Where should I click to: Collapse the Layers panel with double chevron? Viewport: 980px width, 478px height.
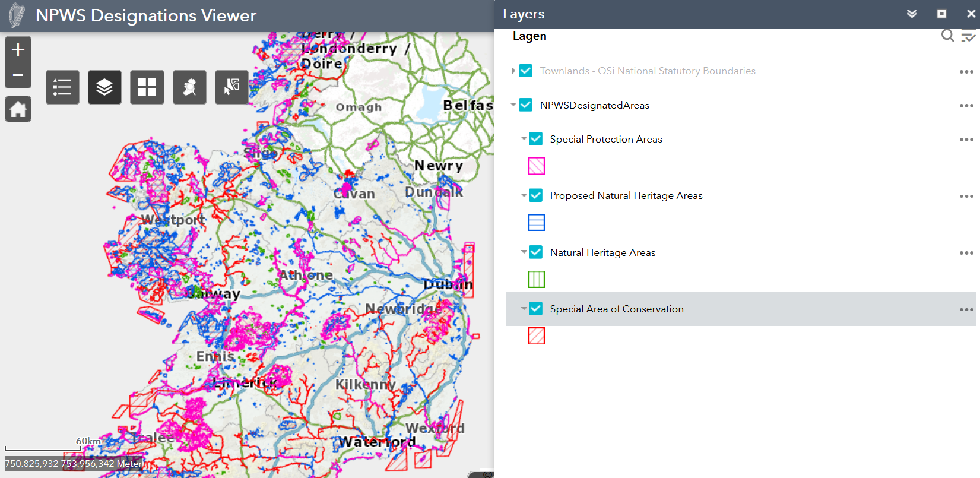coord(912,14)
